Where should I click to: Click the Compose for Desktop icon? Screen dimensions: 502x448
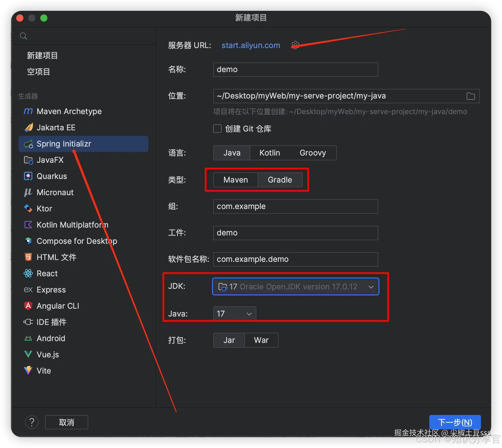click(x=28, y=241)
